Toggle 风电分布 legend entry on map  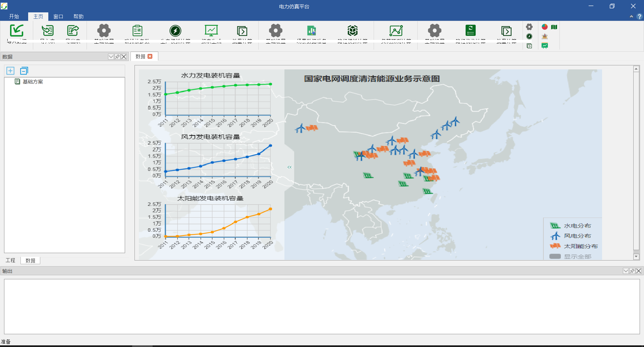(x=571, y=236)
